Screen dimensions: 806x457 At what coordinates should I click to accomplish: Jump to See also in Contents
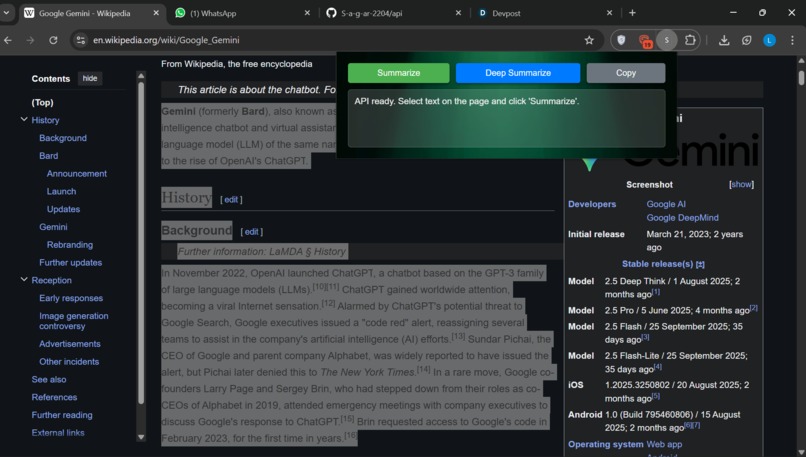pos(49,379)
